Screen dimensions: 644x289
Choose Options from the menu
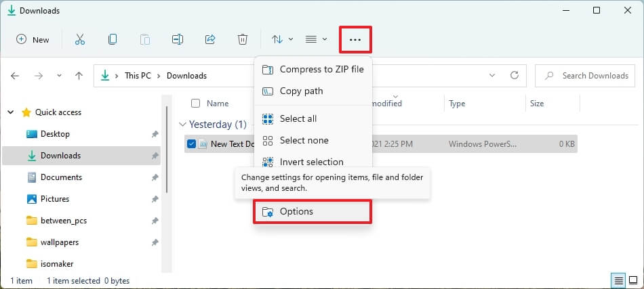pos(313,212)
